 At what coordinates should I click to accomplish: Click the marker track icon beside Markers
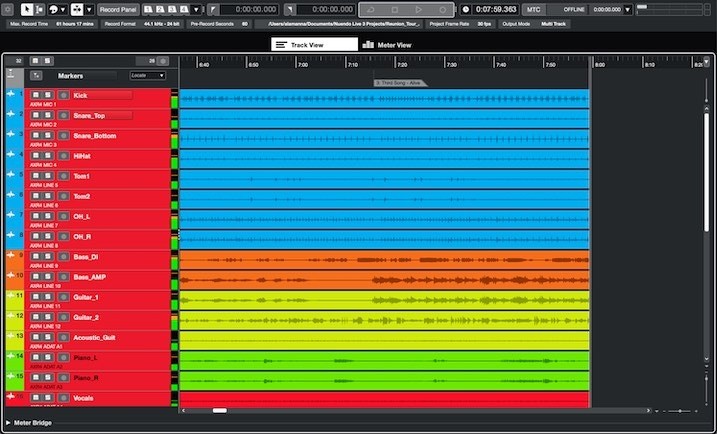tap(11, 74)
